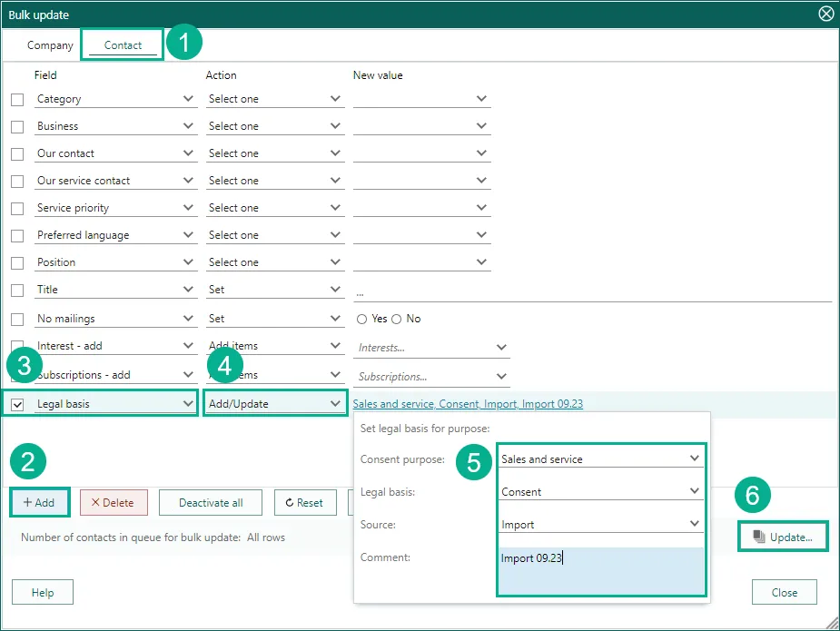The width and height of the screenshot is (840, 631).
Task: Switch to the Company tab
Action: pyautogui.click(x=50, y=45)
